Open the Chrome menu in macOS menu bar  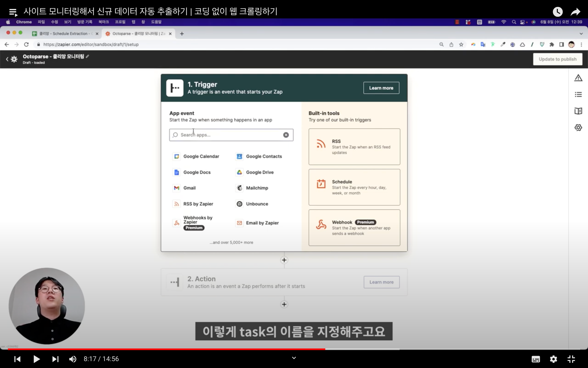(x=24, y=22)
